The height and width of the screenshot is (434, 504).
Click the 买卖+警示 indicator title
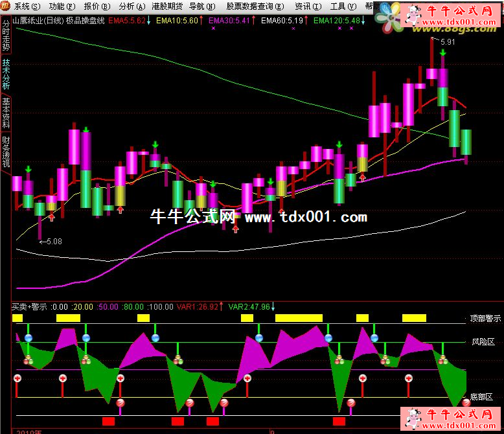point(29,307)
